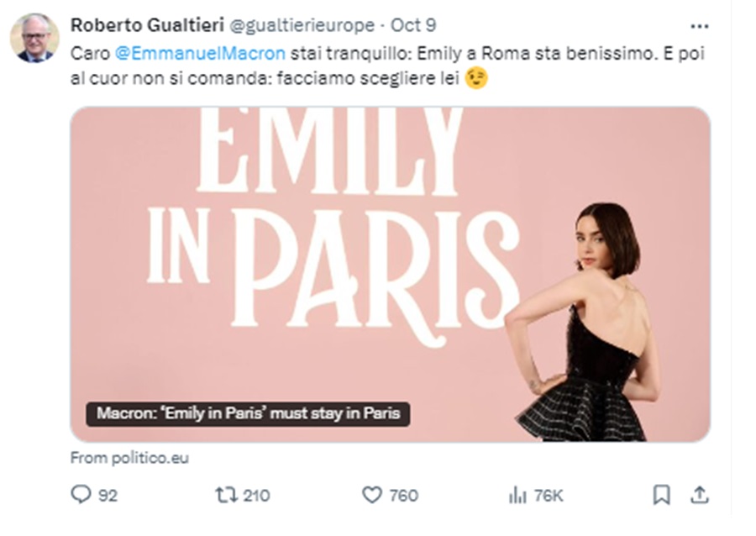Bookmark this tweet
756x536 pixels.
[x=662, y=496]
